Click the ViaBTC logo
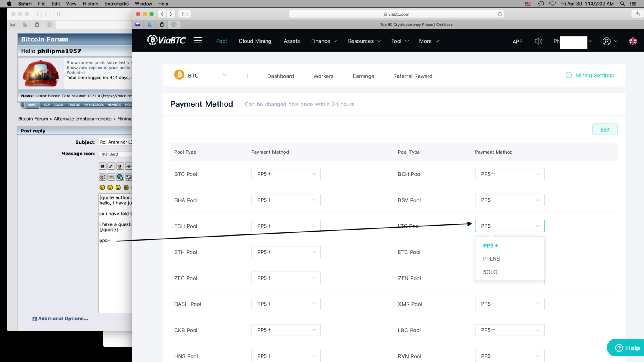644x362 pixels. [x=166, y=40]
